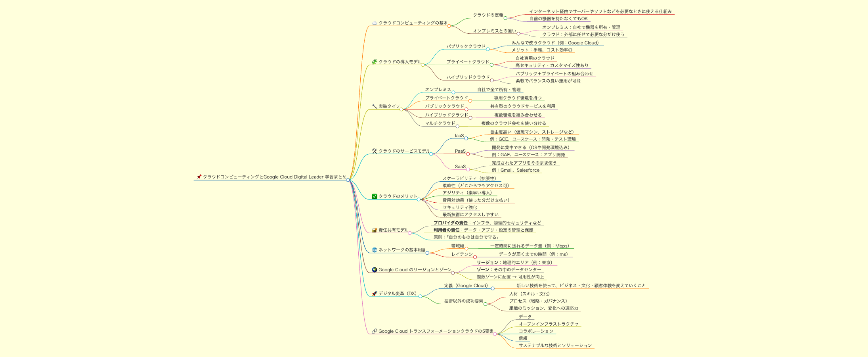This screenshot has height=357, width=868.
Task: Click the link icon beside トランスフォーメーションクラウドの5要素
Action: coord(375,331)
